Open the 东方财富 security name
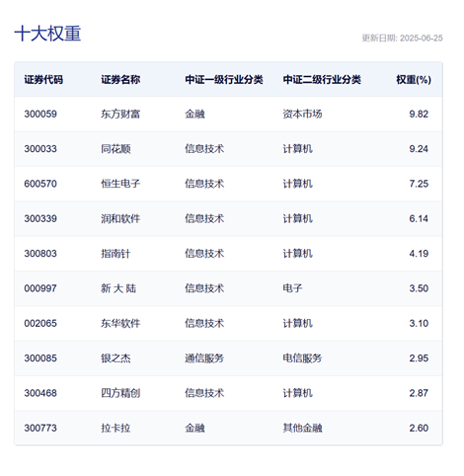The width and height of the screenshot is (464, 476). 120,114
